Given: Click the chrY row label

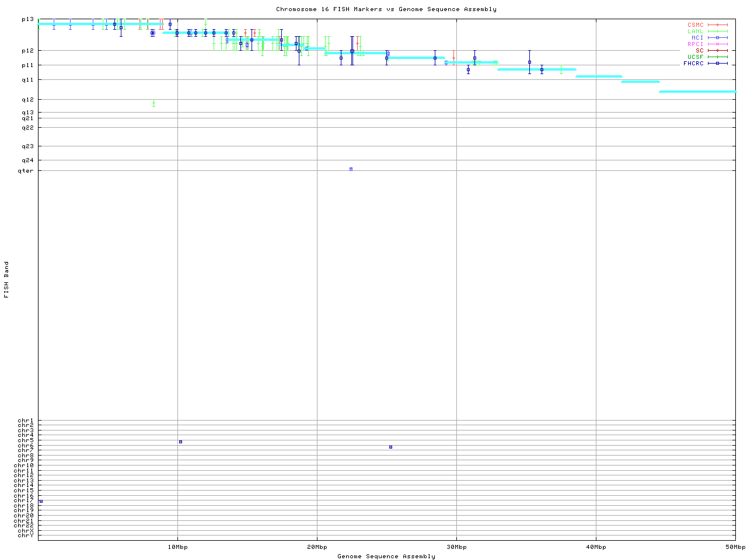Looking at the screenshot, I should (26, 535).
